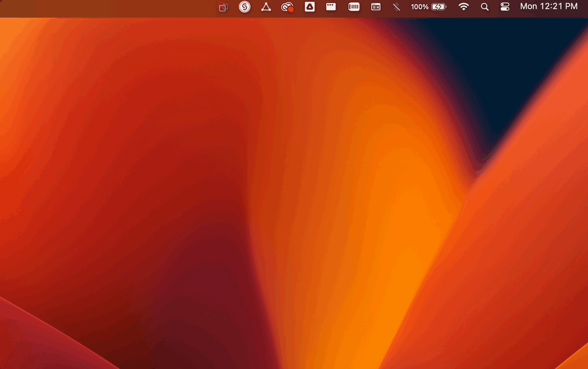
Task: Click the red overlapping squares menu bar icon
Action: (x=223, y=7)
